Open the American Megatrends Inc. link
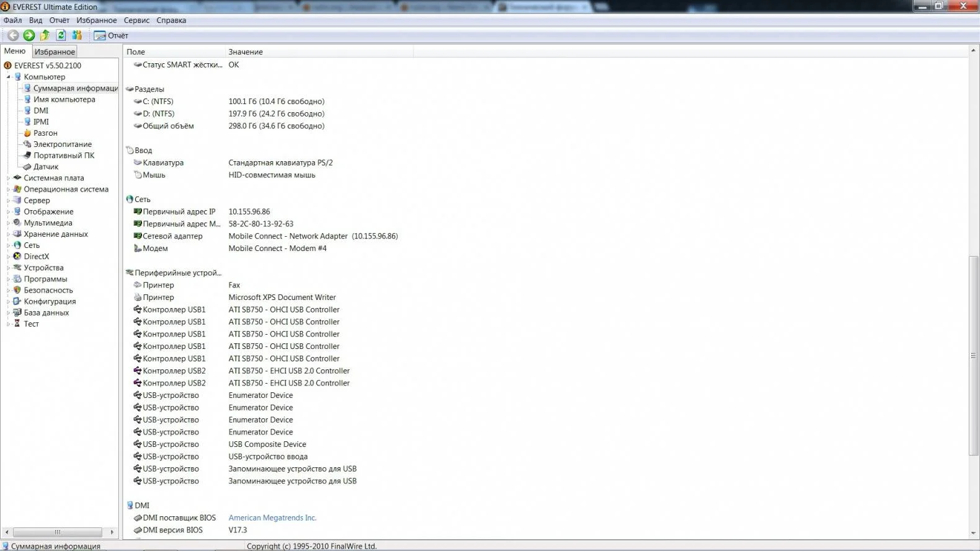The image size is (980, 551). [x=272, y=518]
